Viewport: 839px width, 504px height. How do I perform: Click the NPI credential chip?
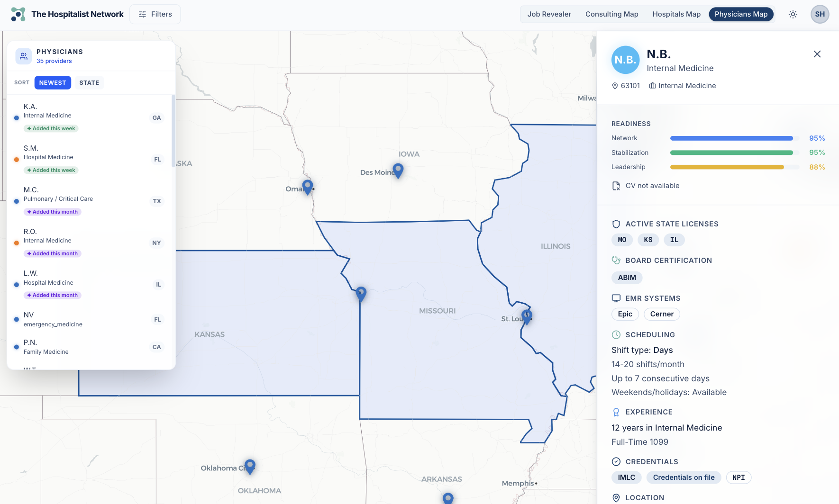(739, 477)
